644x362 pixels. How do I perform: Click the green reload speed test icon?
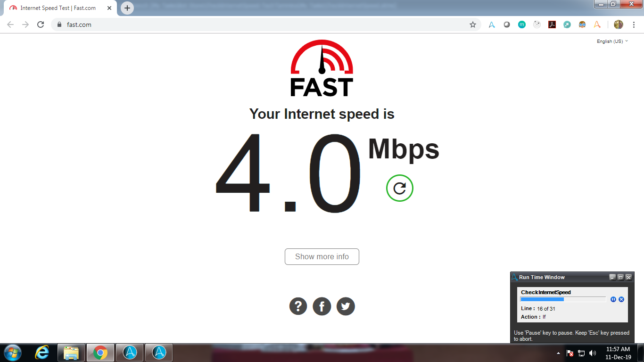(x=399, y=188)
